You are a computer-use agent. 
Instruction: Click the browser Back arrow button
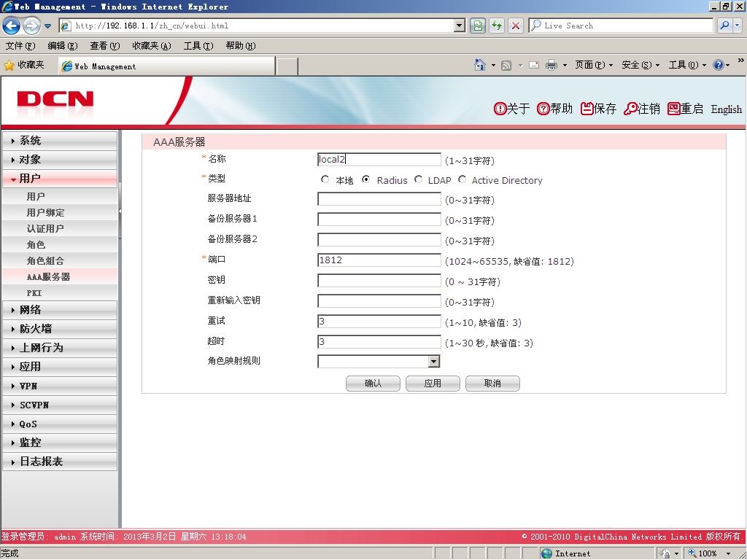pos(12,26)
